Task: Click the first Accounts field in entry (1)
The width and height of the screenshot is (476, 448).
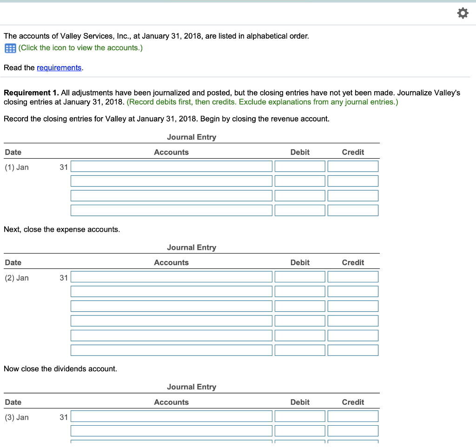Action: pyautogui.click(x=171, y=166)
